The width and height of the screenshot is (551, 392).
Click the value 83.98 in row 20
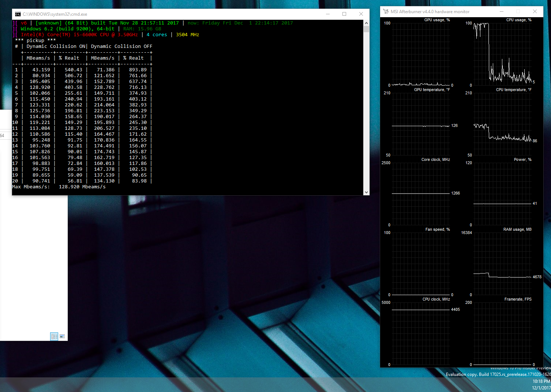[139, 181]
